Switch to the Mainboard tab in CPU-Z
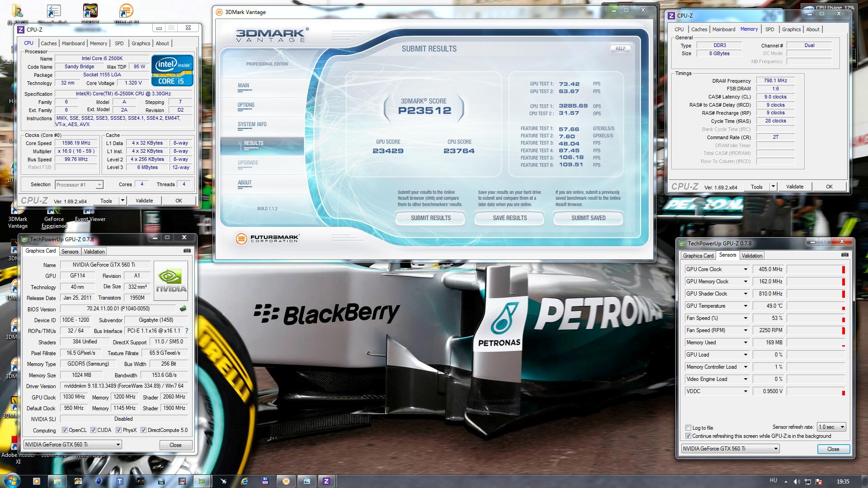Screen dimensions: 868x488 tap(73, 43)
